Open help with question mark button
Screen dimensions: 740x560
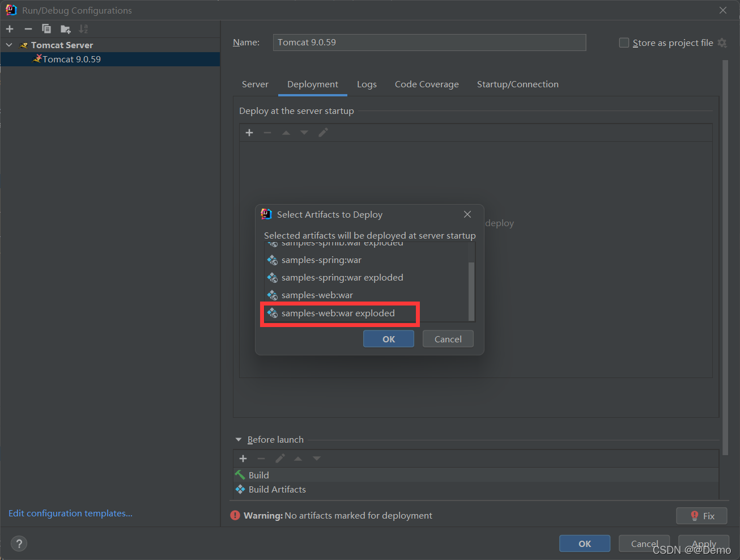click(x=19, y=544)
